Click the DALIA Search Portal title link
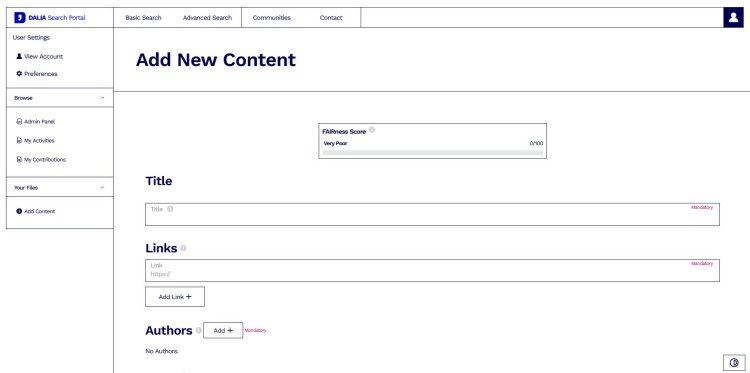Screen dimensions: 750x373 coord(57,18)
